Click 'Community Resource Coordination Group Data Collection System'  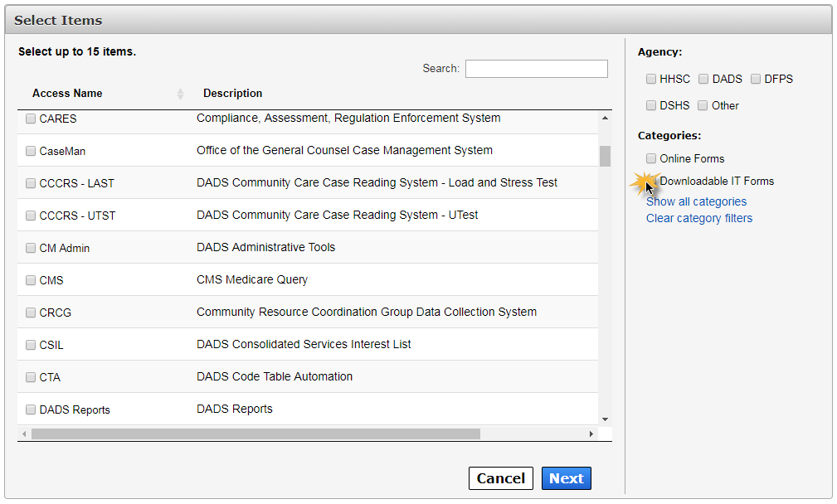pos(367,312)
